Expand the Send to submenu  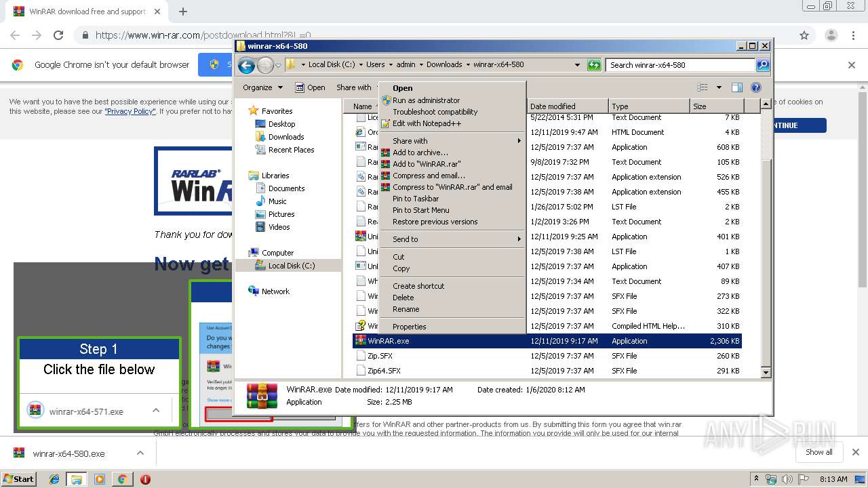click(452, 239)
